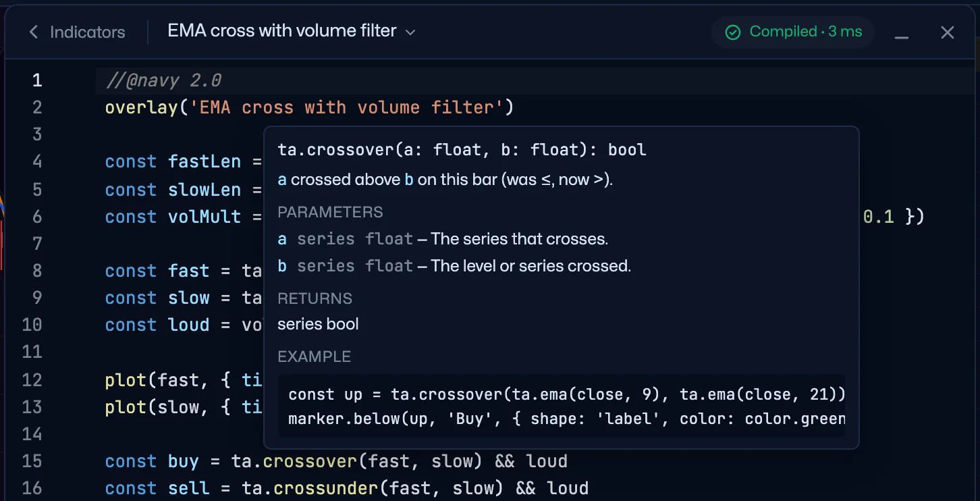
Task: Click the 'fast' constant on line 8
Action: [189, 271]
